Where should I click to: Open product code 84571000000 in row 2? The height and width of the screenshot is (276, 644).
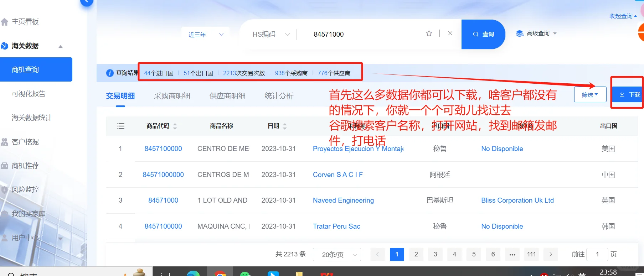tap(163, 175)
